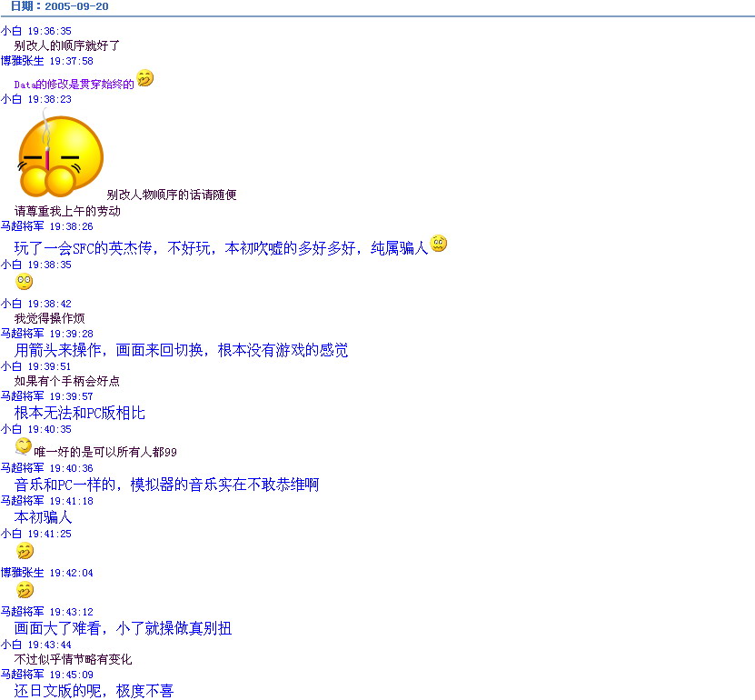The width and height of the screenshot is (755, 700).
Task: Click message '别改人的顺序就好了'
Action: coord(67,45)
